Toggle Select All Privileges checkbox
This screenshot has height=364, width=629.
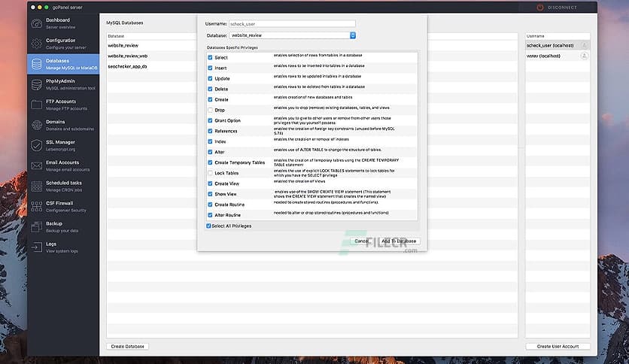208,226
